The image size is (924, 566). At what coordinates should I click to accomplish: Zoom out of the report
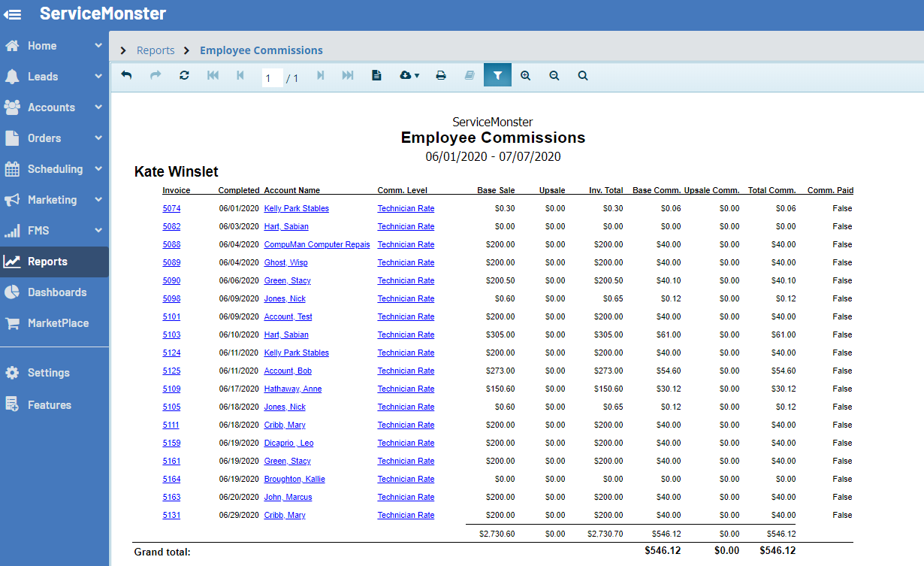pos(554,76)
